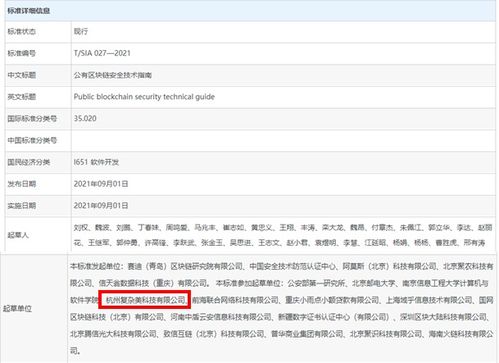This screenshot has width=499, height=363.
Task: Click the drafter name '王志文'
Action: pos(269,243)
